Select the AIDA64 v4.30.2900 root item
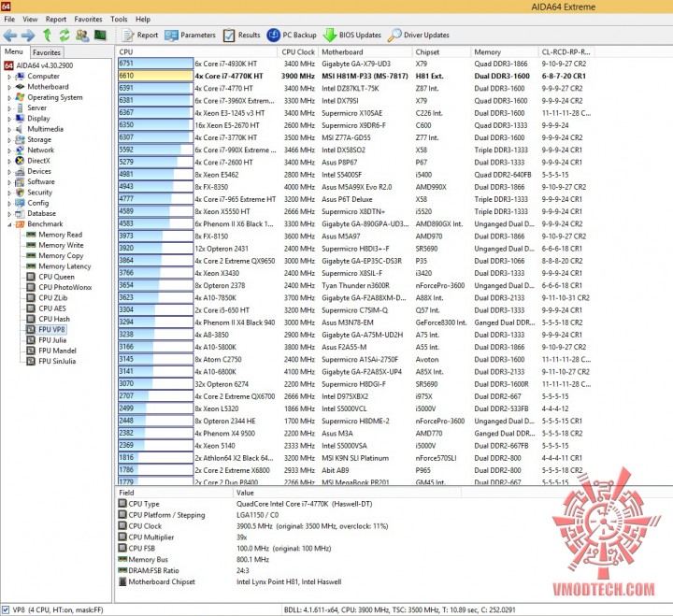This screenshot has height=616, width=673. pyautogui.click(x=38, y=65)
